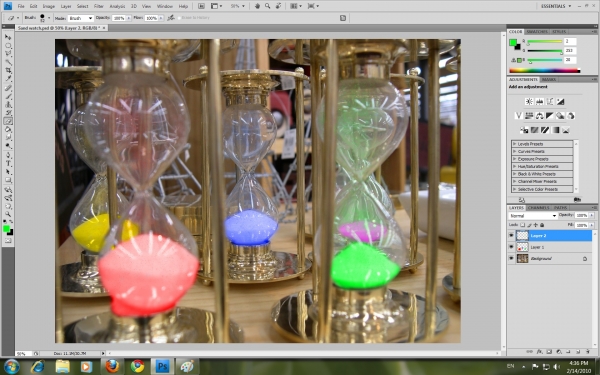Open the eraser Mode dropdown
Image resolution: width=600 pixels, height=375 pixels.
(80, 18)
